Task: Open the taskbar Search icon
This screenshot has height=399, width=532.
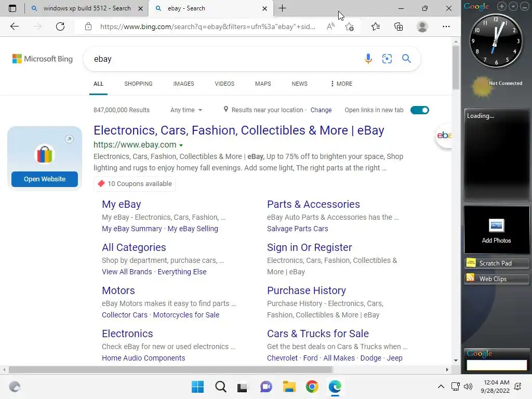Action: pos(220,387)
